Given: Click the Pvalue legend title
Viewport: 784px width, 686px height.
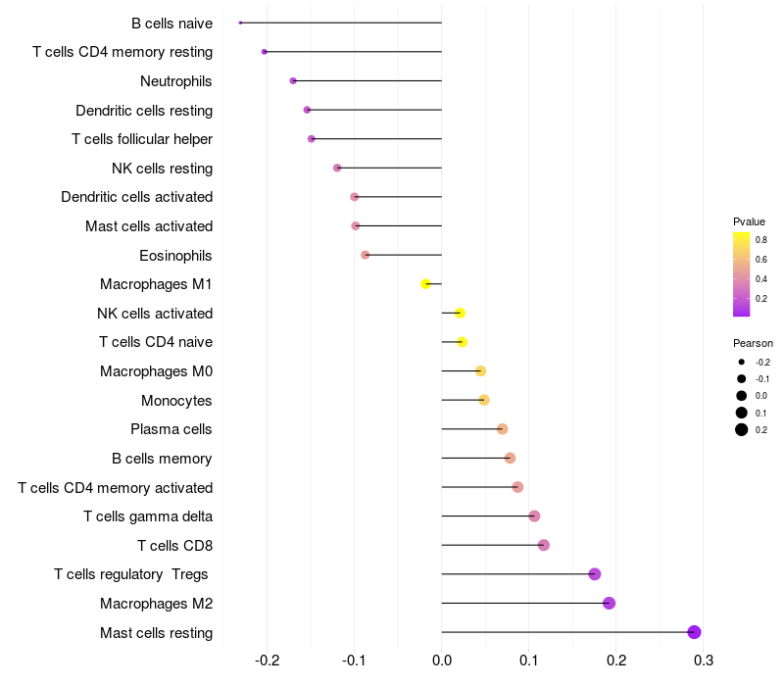Looking at the screenshot, I should [749, 221].
